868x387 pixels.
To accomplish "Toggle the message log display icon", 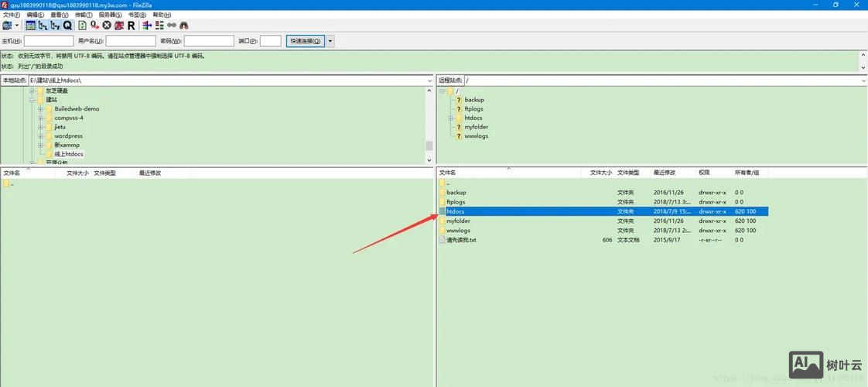I will coord(30,26).
